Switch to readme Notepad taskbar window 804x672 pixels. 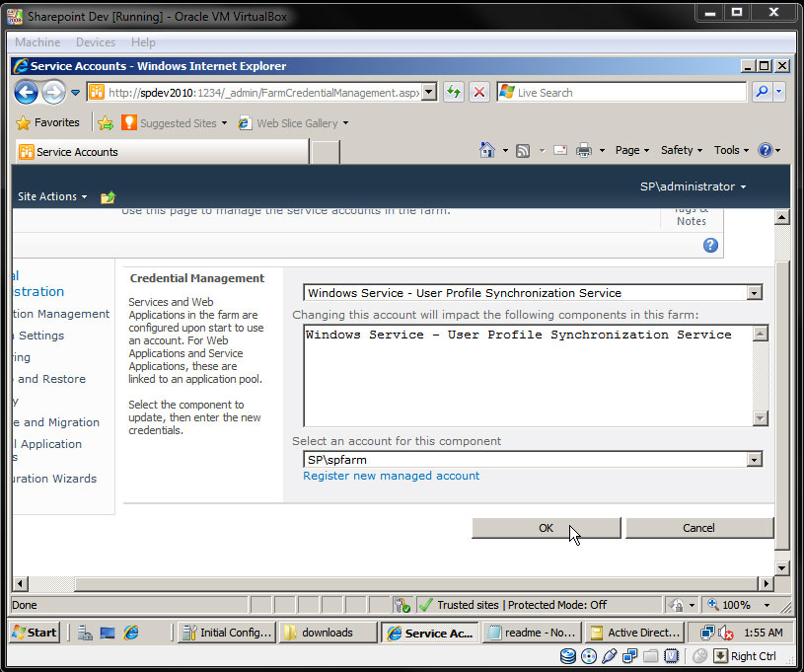(x=532, y=633)
